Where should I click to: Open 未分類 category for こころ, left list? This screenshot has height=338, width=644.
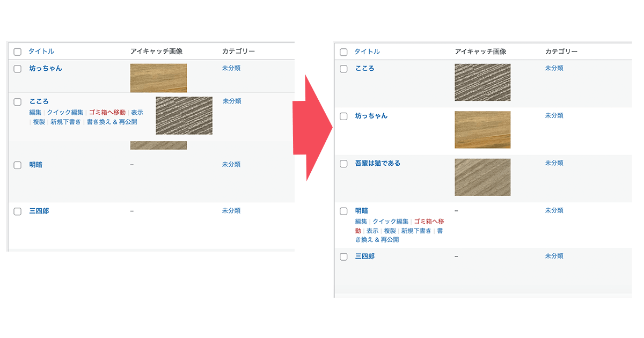pyautogui.click(x=232, y=101)
